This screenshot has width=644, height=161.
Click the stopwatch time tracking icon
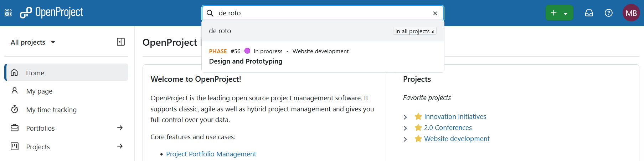[14, 109]
